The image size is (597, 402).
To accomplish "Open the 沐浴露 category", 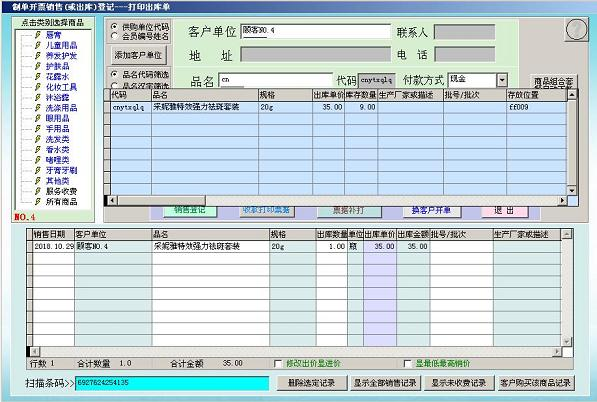I will click(x=57, y=97).
